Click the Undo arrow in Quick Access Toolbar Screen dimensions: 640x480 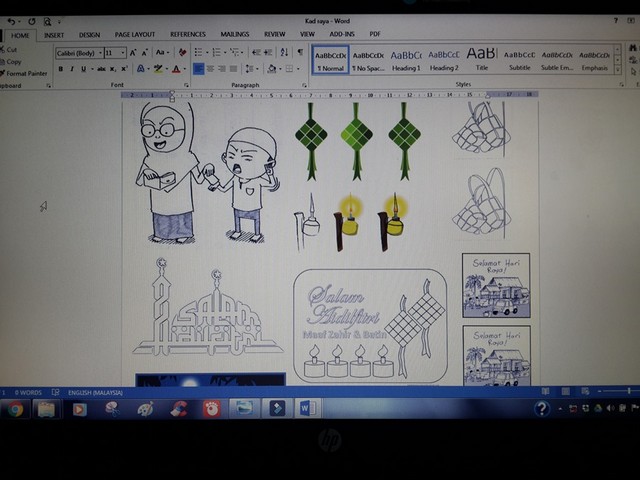coord(12,21)
